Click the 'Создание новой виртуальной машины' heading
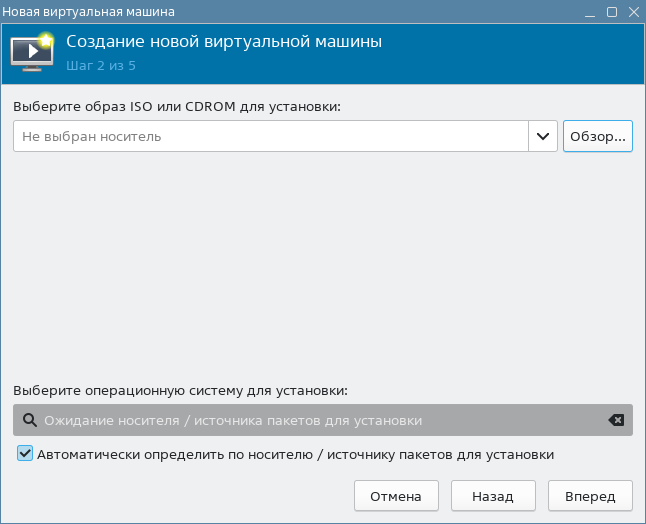Viewport: 646px width, 524px height. 224,43
